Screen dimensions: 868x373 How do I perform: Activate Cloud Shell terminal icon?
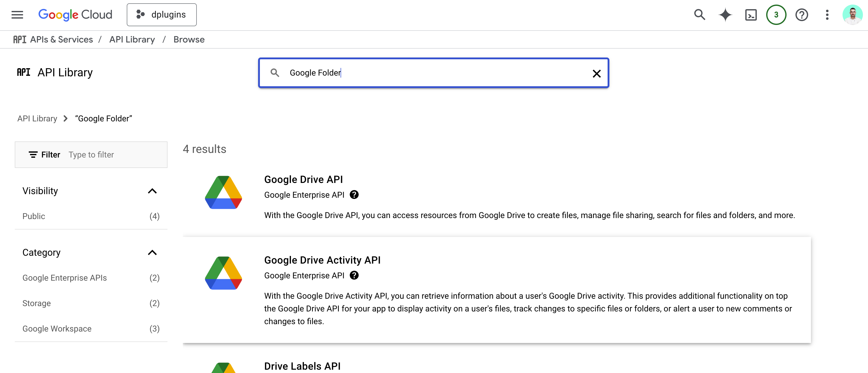coord(751,15)
